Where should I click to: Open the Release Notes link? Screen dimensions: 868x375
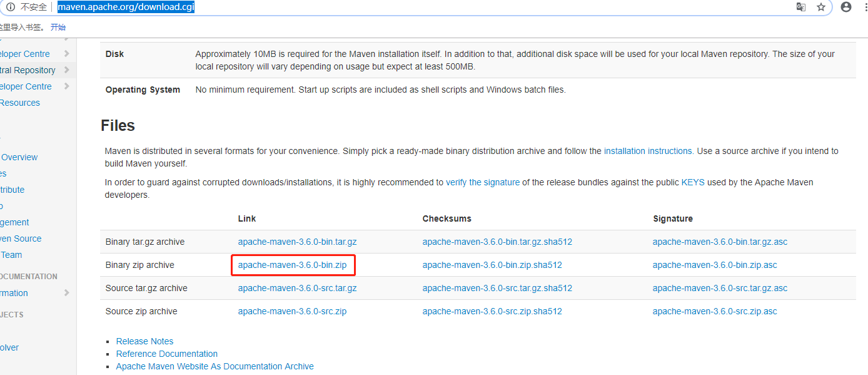(x=145, y=341)
